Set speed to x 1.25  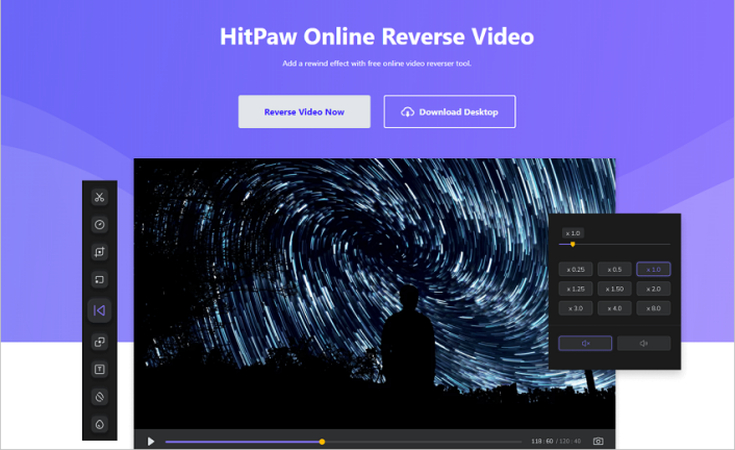(576, 289)
